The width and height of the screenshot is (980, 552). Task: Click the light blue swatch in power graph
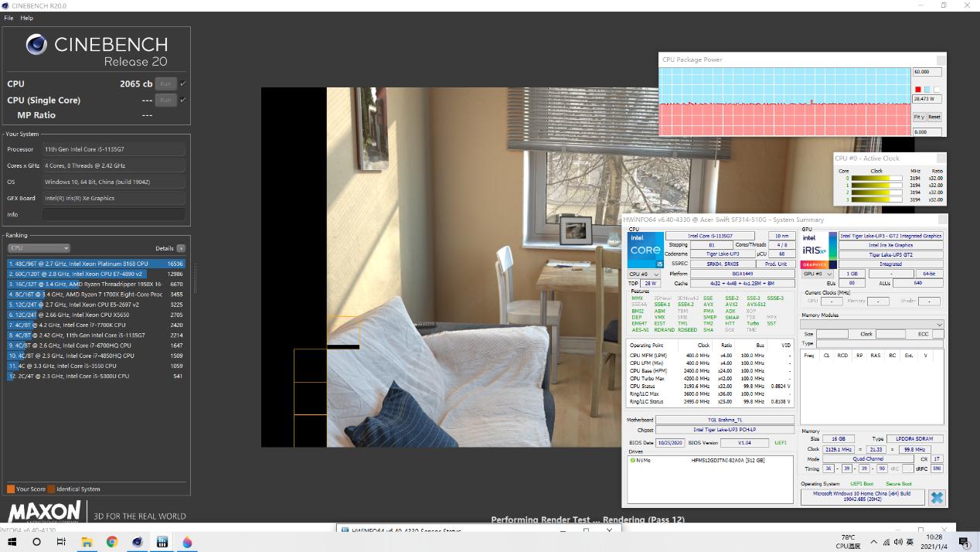pos(927,90)
